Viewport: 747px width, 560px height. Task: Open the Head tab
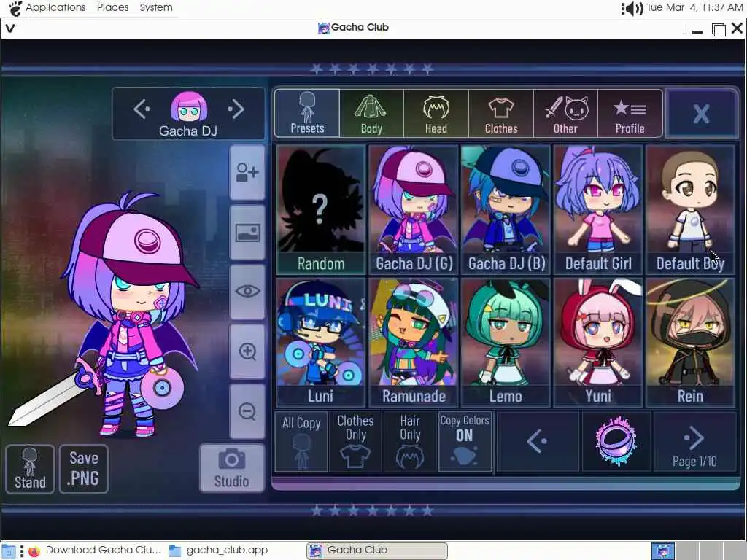(436, 113)
